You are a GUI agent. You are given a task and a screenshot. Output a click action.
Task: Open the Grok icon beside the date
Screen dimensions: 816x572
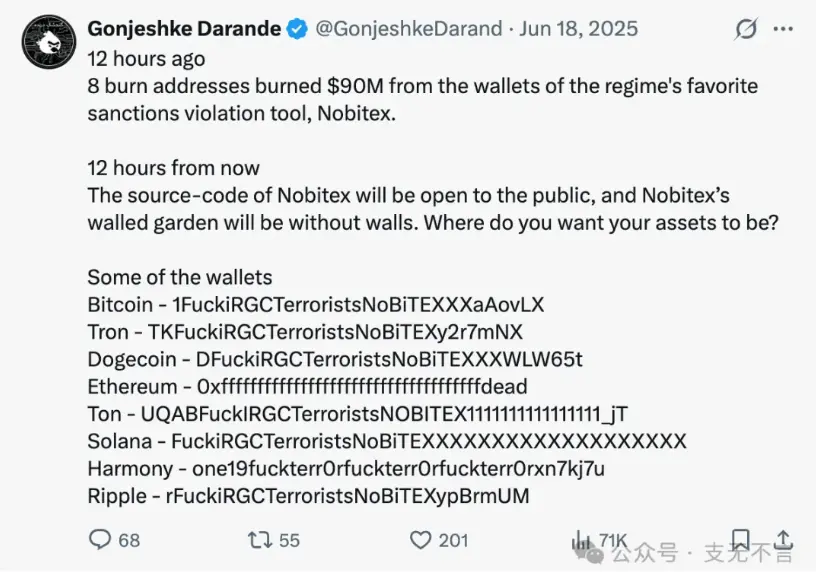click(x=746, y=29)
